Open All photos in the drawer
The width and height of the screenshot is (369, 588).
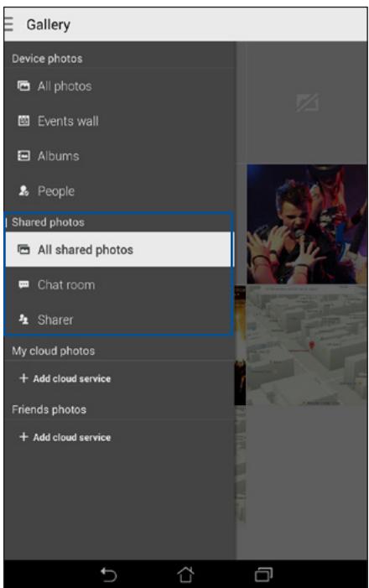120,86
